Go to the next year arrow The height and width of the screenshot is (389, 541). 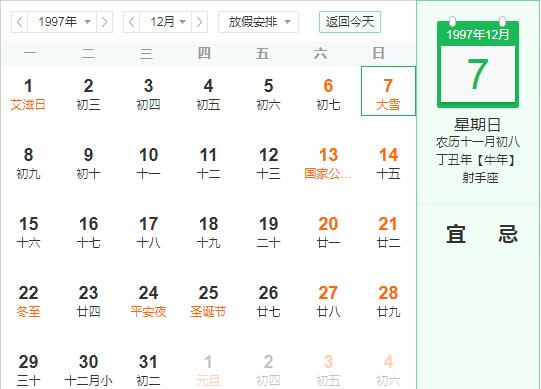point(105,22)
